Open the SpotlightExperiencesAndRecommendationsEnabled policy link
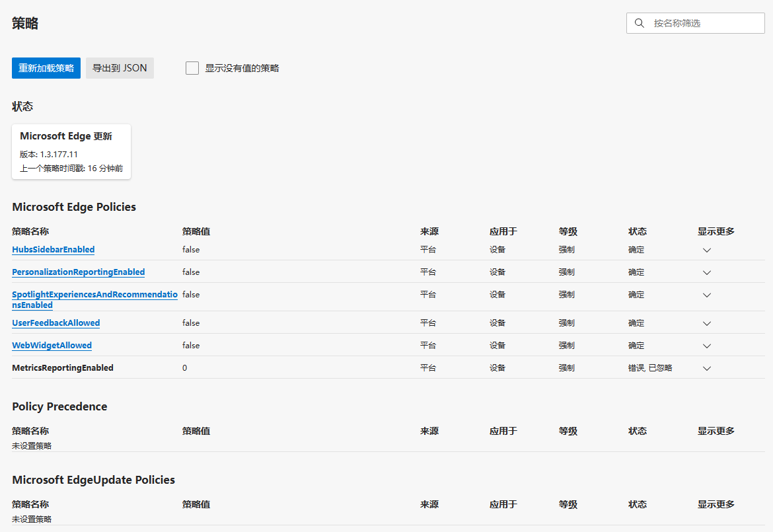This screenshot has width=773, height=532. tap(94, 300)
